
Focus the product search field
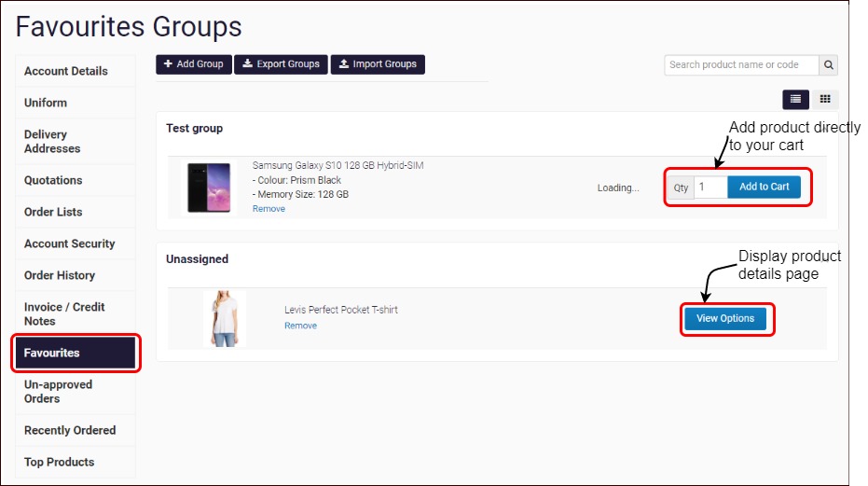point(741,65)
